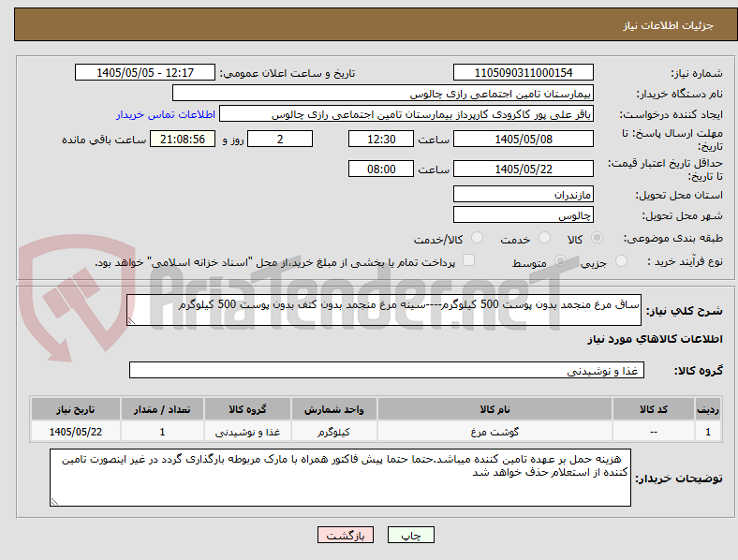Screen dimensions: 738x560
Task: Click the اطلاعات کالاهای مورد نیاز section heading
Action: pyautogui.click(x=655, y=339)
